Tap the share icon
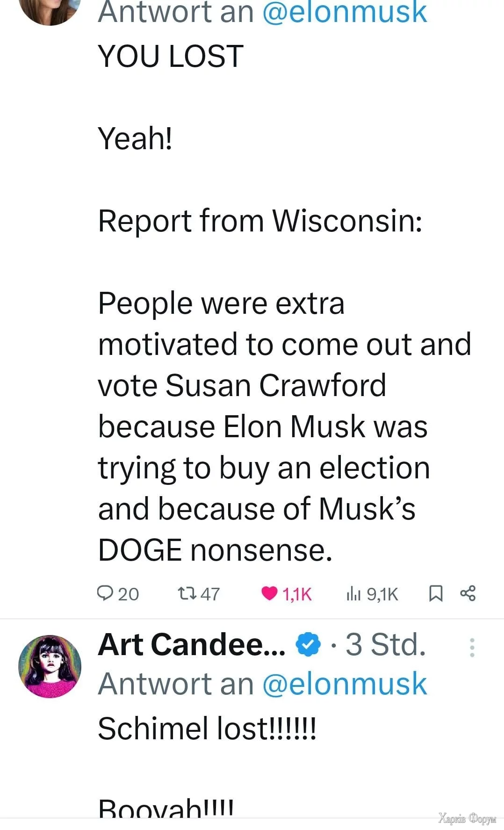504x830 pixels. coord(468,593)
